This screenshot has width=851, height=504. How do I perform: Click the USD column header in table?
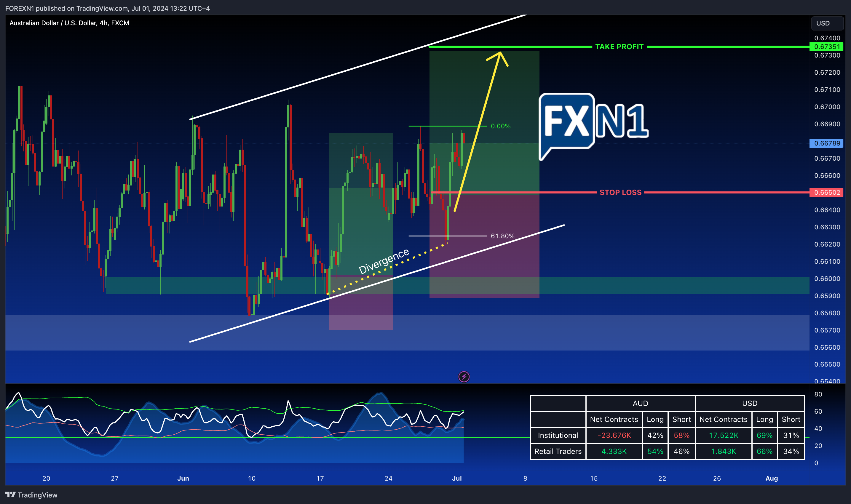pos(750,403)
